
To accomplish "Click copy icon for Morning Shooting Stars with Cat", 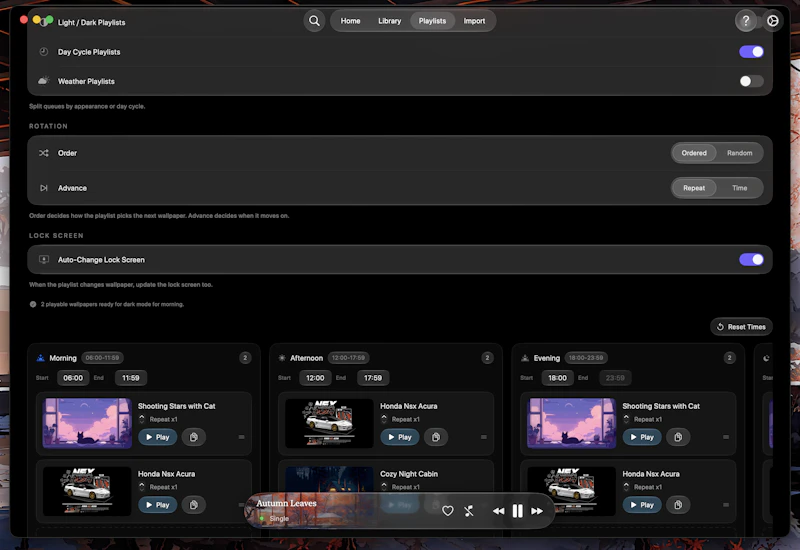I will click(x=193, y=437).
